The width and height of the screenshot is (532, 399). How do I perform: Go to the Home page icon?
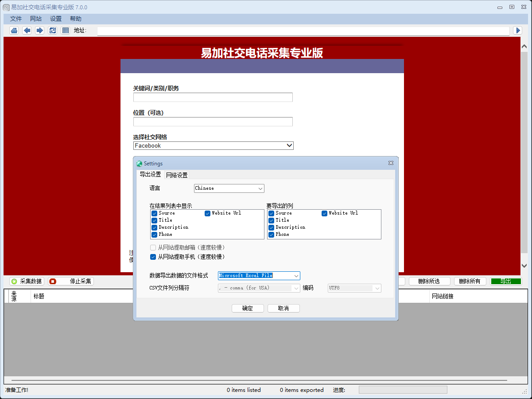coord(14,30)
